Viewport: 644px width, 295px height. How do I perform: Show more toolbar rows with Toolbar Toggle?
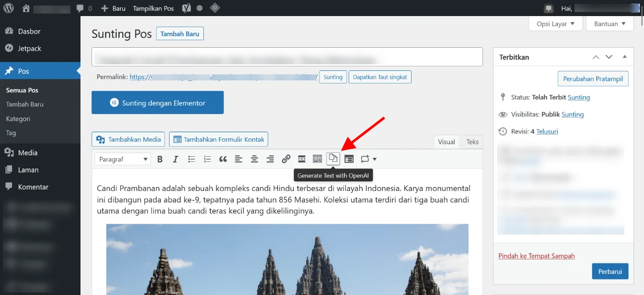coord(317,159)
